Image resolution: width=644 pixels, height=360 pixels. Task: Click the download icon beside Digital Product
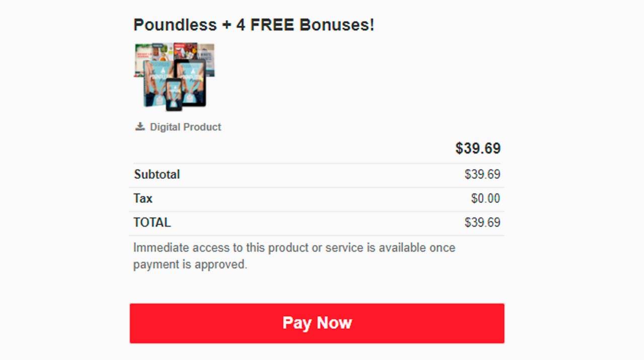click(140, 126)
